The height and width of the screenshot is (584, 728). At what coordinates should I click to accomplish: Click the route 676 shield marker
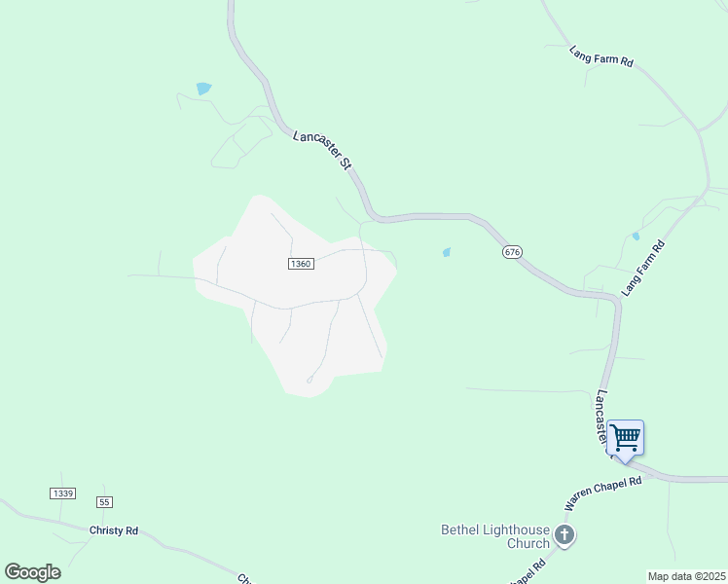tap(512, 252)
